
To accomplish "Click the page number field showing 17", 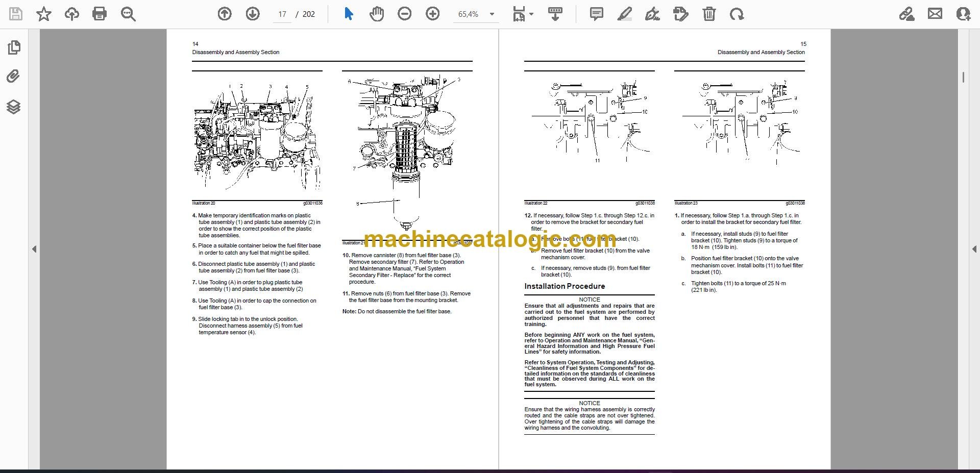I will (282, 14).
